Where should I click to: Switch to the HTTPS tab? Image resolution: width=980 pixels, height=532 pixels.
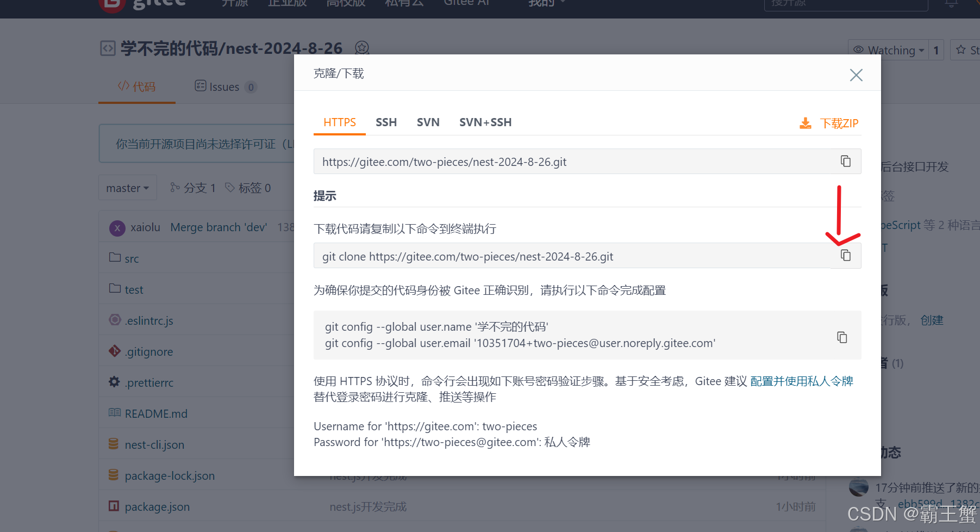pyautogui.click(x=340, y=122)
